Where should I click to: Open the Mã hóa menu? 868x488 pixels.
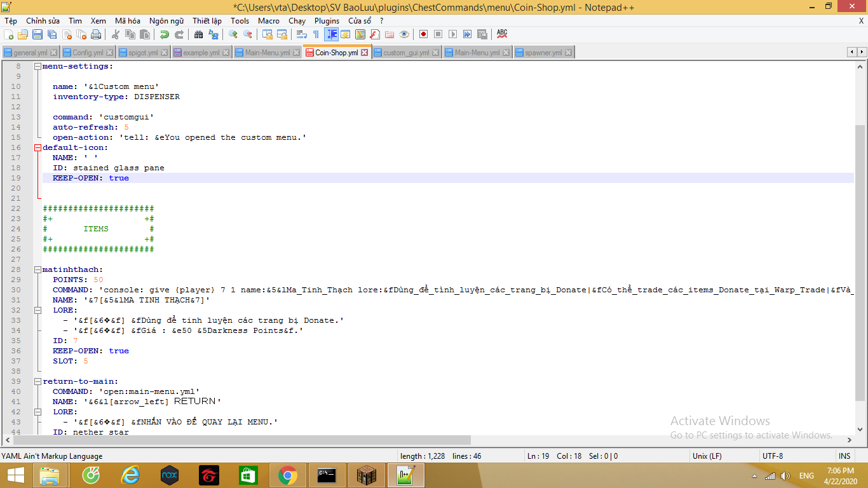pyautogui.click(x=128, y=21)
